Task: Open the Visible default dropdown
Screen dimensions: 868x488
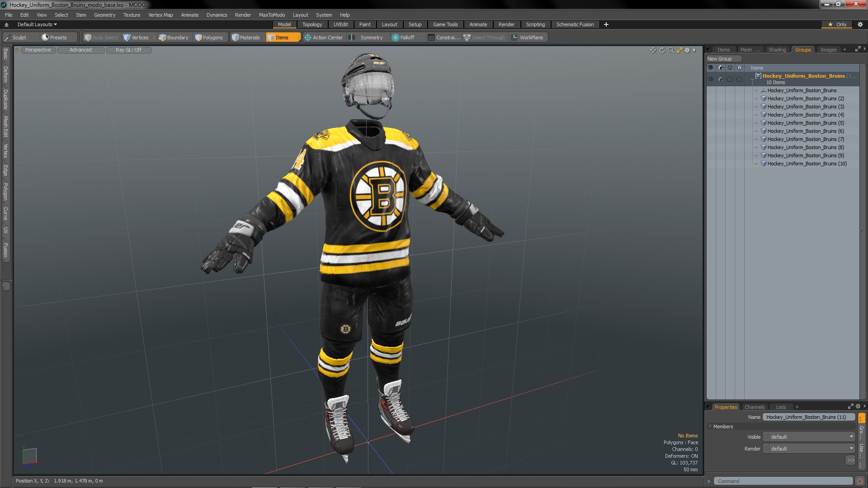Action: click(809, 437)
